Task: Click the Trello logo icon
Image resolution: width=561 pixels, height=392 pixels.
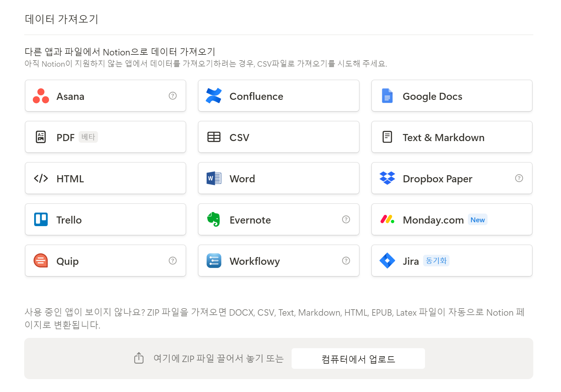Action: (x=41, y=219)
